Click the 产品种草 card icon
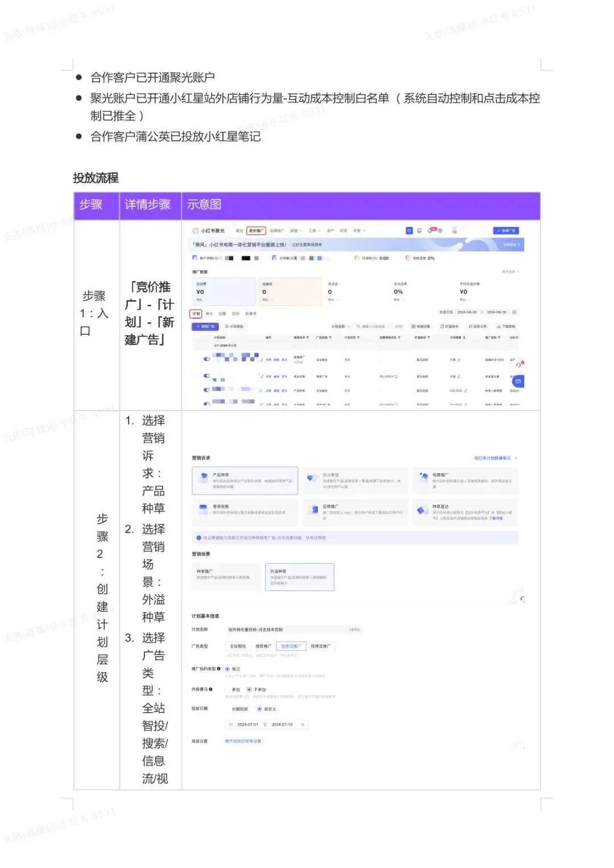Image resolution: width=614 pixels, height=868 pixels. point(203,477)
